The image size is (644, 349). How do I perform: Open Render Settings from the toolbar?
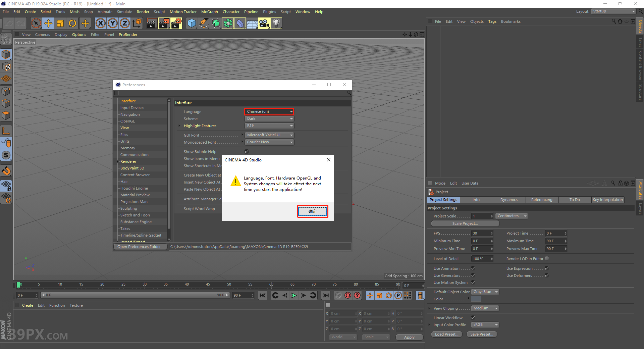(x=176, y=23)
